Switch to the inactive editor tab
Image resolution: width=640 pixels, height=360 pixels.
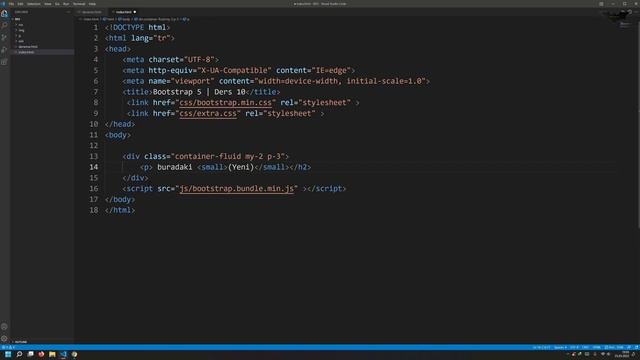pyautogui.click(x=91, y=12)
